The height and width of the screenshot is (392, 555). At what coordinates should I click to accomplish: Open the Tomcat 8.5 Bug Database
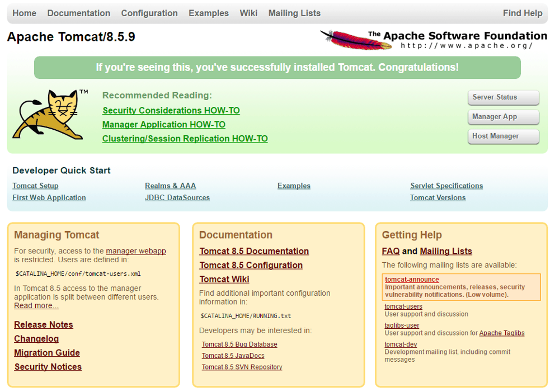239,344
